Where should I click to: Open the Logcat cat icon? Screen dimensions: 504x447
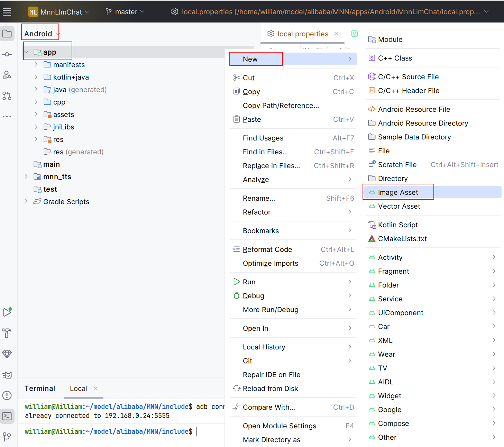tap(7, 375)
